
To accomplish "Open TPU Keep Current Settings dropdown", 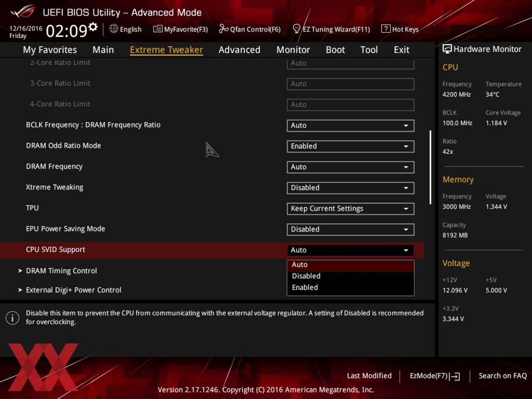I will coord(350,208).
